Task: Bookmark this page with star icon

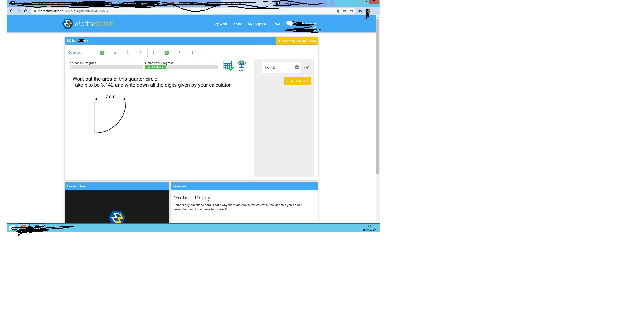Action: click(352, 11)
